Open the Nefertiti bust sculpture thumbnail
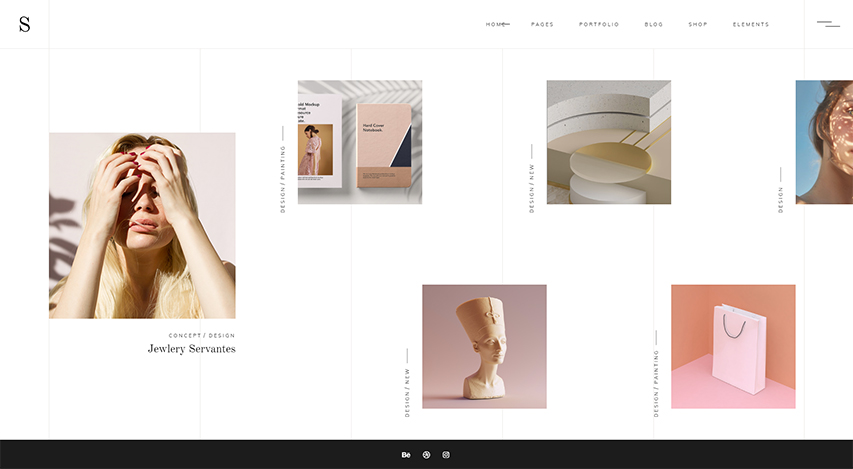The width and height of the screenshot is (853, 469). (x=484, y=346)
